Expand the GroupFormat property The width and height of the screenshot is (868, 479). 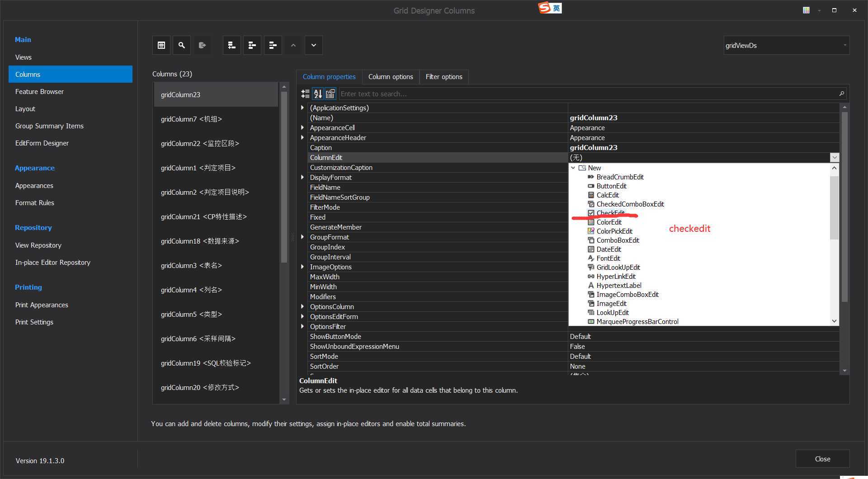(302, 237)
